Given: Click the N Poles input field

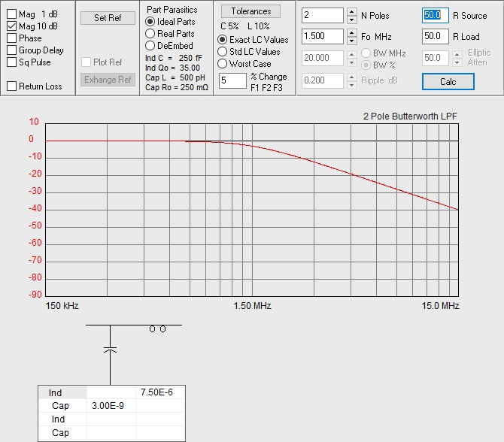Looking at the screenshot, I should pos(323,16).
